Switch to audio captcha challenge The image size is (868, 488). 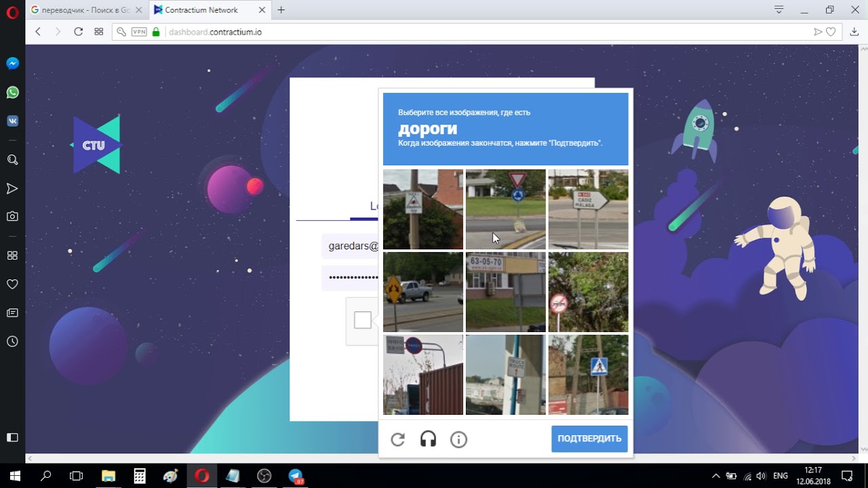pyautogui.click(x=428, y=440)
